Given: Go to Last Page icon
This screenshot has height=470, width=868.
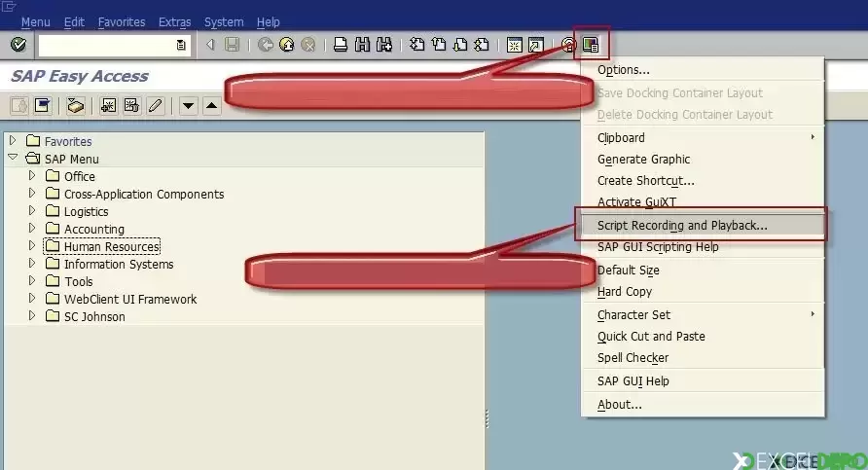Looking at the screenshot, I should tap(482, 45).
